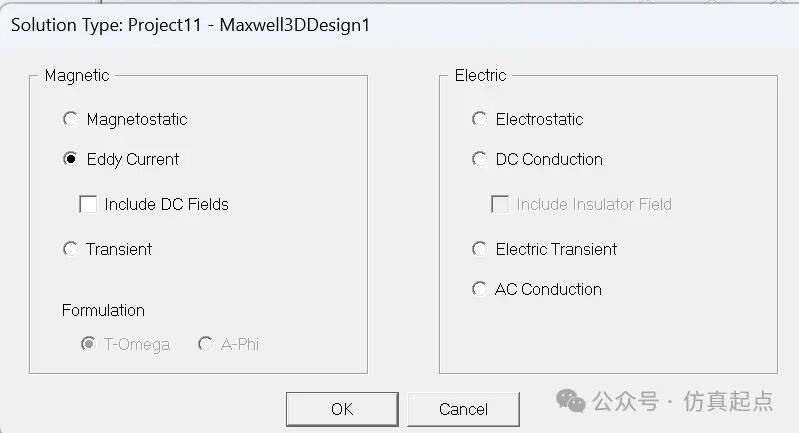Switch formulation to A-Phi
Screen dimensions: 799x433
click(205, 344)
